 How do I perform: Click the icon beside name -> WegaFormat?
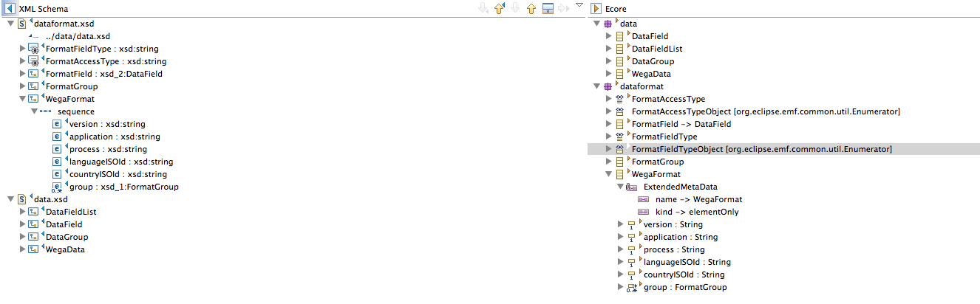[x=643, y=199]
